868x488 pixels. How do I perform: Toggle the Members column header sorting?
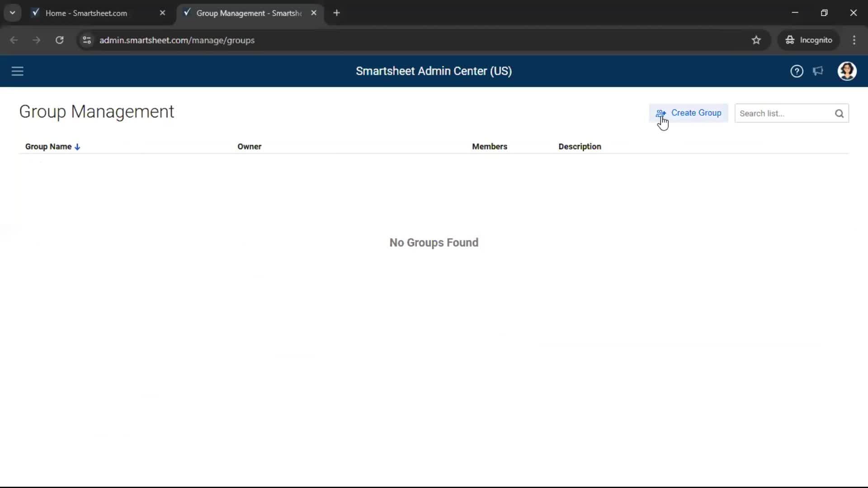[x=490, y=146]
